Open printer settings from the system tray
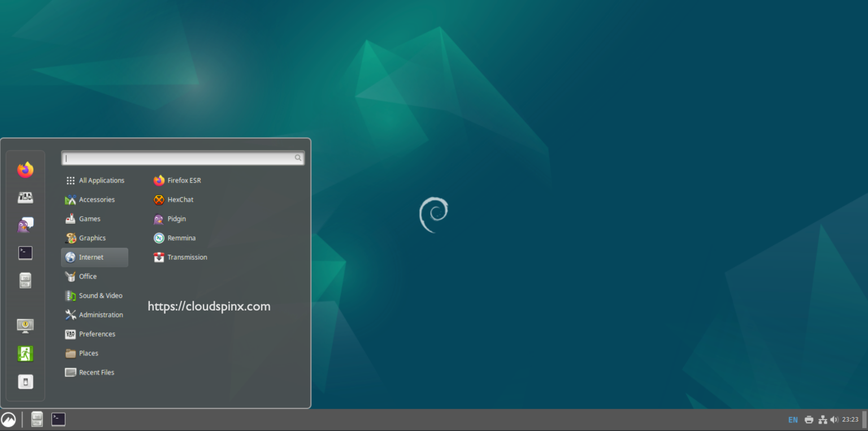This screenshot has height=431, width=868. coord(809,420)
